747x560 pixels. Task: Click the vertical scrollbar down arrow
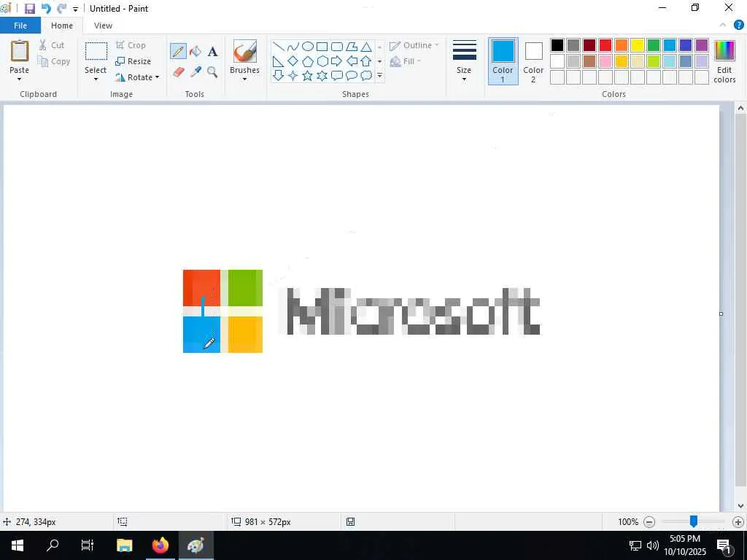(x=741, y=506)
